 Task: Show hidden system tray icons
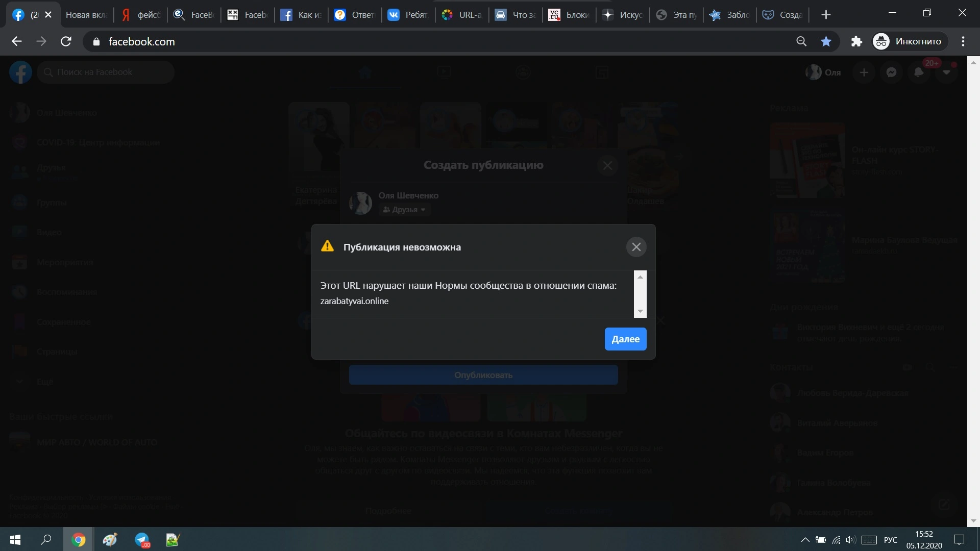coord(805,540)
